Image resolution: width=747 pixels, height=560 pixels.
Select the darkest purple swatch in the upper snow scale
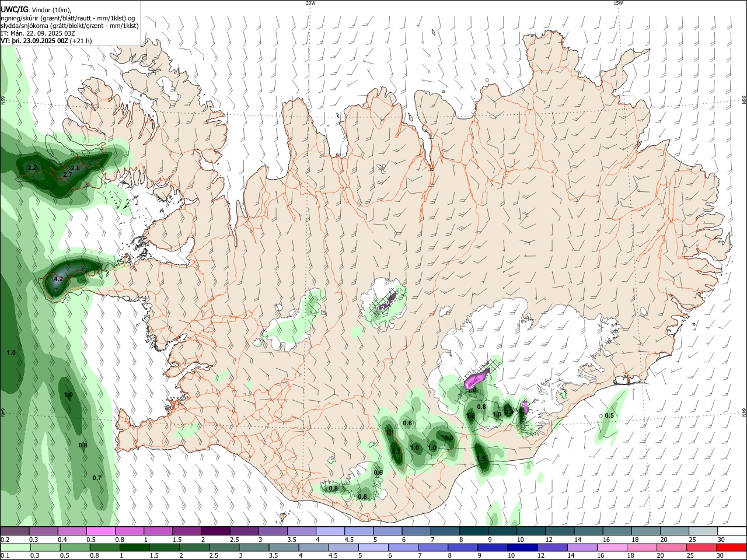coord(215,531)
